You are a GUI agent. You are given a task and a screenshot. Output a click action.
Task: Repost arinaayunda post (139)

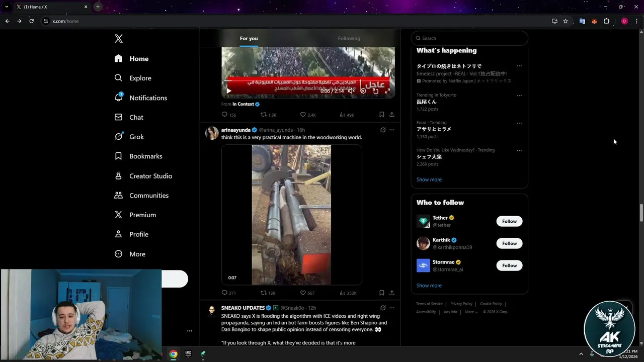(x=268, y=293)
